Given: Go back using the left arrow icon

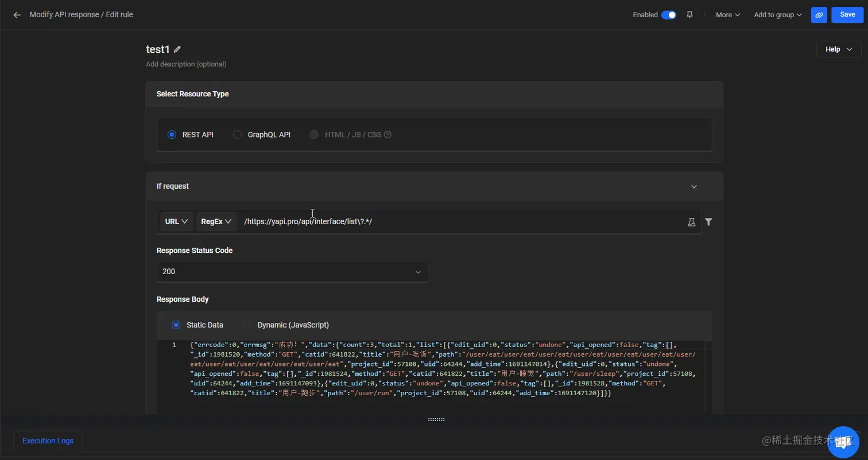Looking at the screenshot, I should click(17, 15).
